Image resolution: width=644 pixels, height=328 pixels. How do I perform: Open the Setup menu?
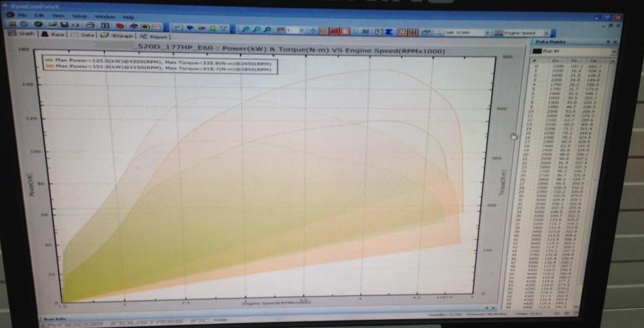[x=80, y=16]
